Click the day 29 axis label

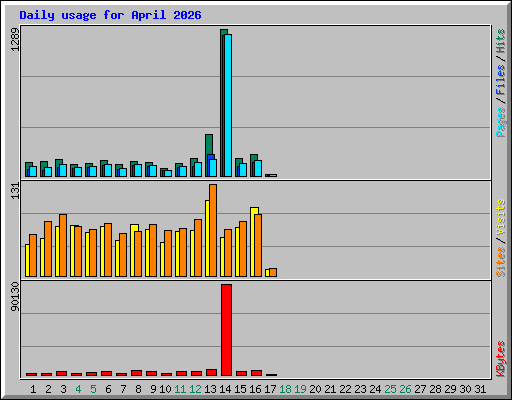450,389
